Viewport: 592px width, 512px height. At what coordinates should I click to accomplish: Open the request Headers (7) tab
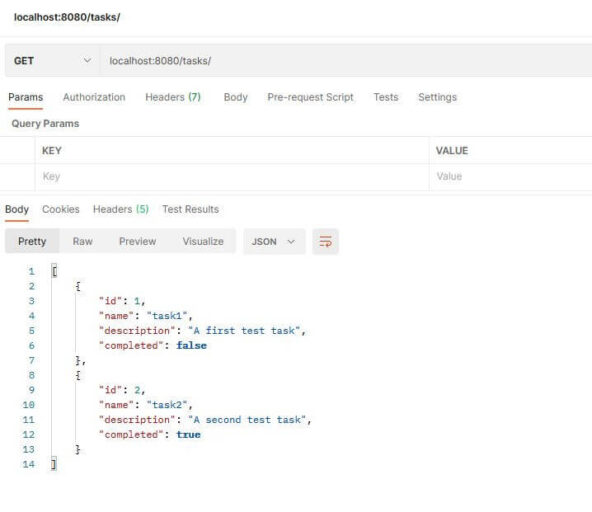173,97
